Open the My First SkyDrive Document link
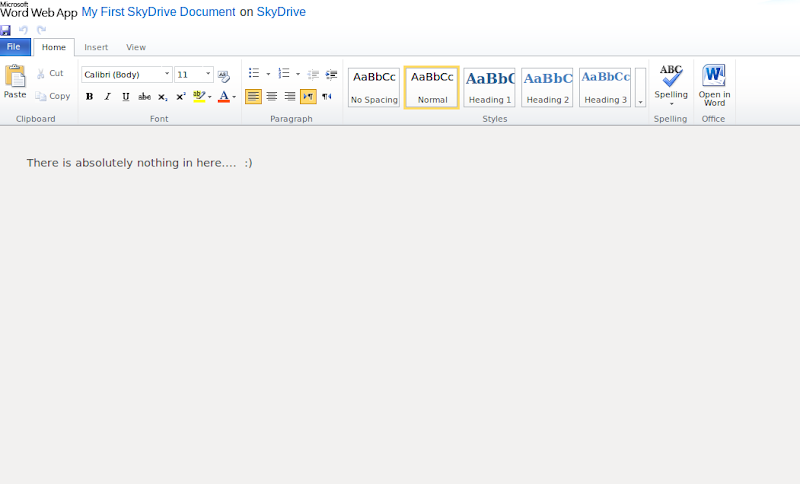This screenshot has height=484, width=800. click(x=158, y=12)
